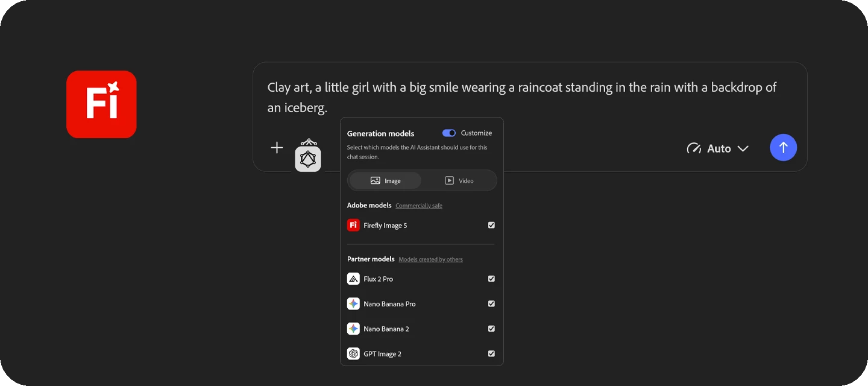The image size is (868, 386).
Task: Open the Models created by others link
Action: click(430, 259)
